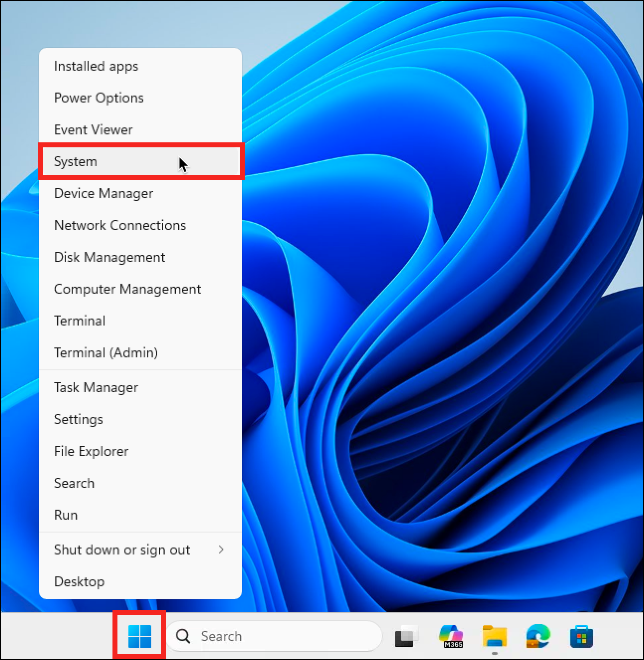Viewport: 644px width, 660px height.
Task: Open Installed apps from the menu
Action: 96,66
